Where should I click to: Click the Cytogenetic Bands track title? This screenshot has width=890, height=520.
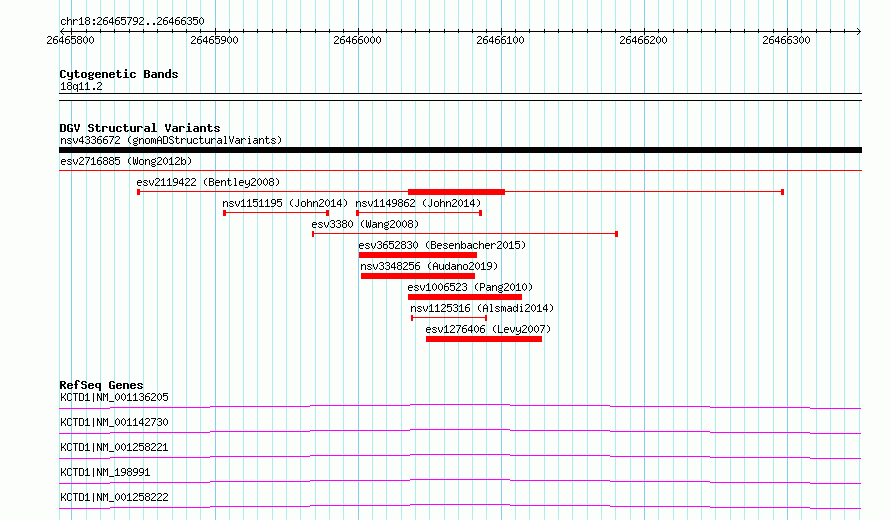(119, 74)
